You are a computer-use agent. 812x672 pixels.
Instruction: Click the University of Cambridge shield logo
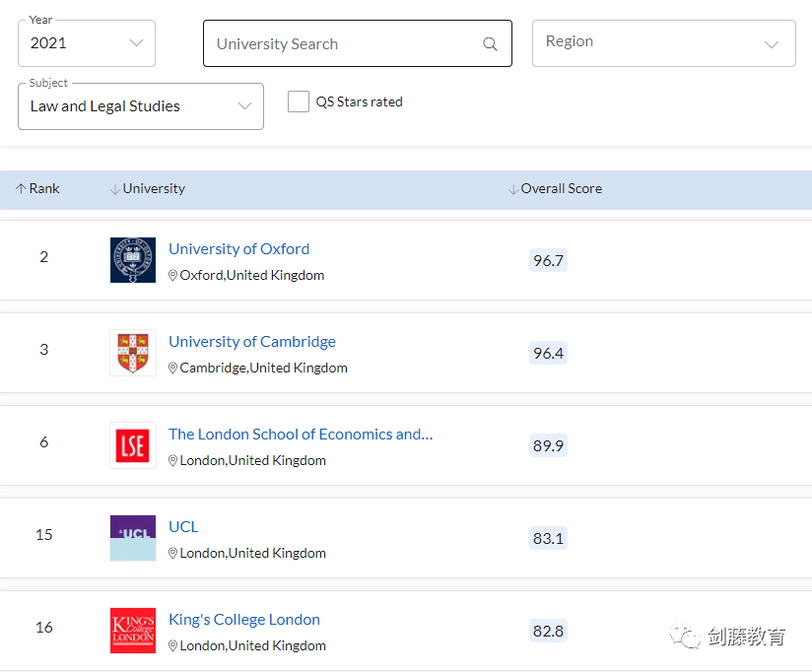133,353
